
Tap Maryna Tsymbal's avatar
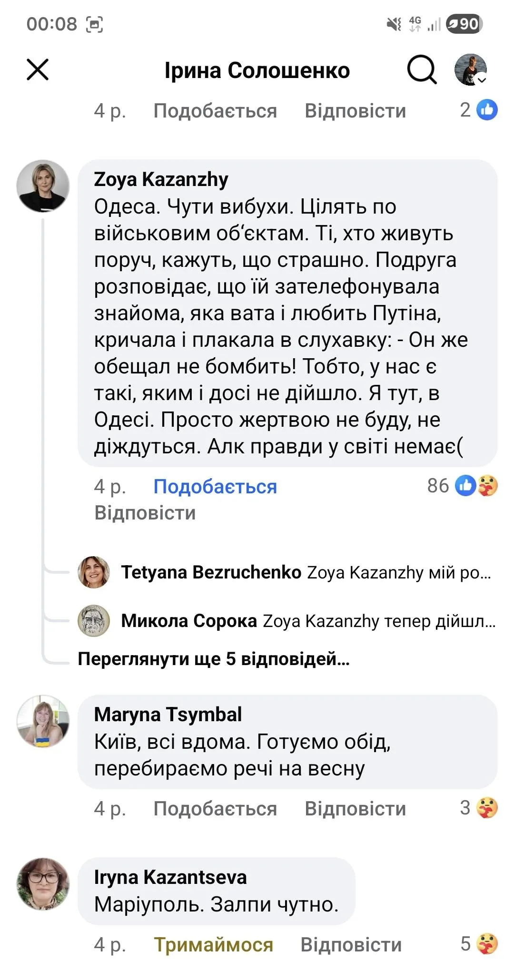click(43, 721)
